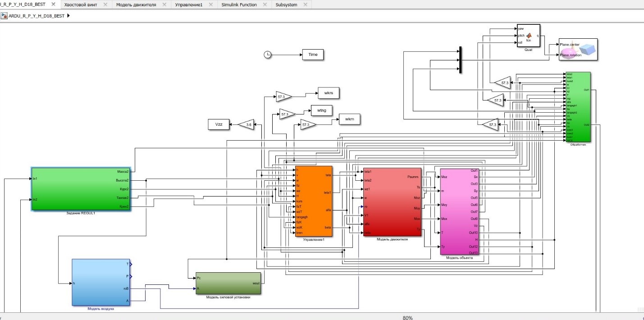This screenshot has width=644, height=320.
Task: Click the 57.3 gain block feeding wkrs
Action: coord(281,96)
